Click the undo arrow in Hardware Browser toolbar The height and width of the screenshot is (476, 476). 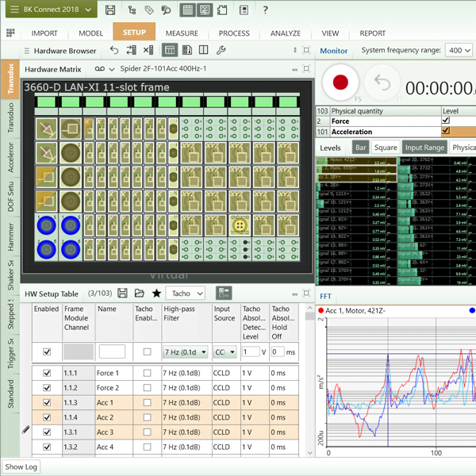pyautogui.click(x=114, y=50)
